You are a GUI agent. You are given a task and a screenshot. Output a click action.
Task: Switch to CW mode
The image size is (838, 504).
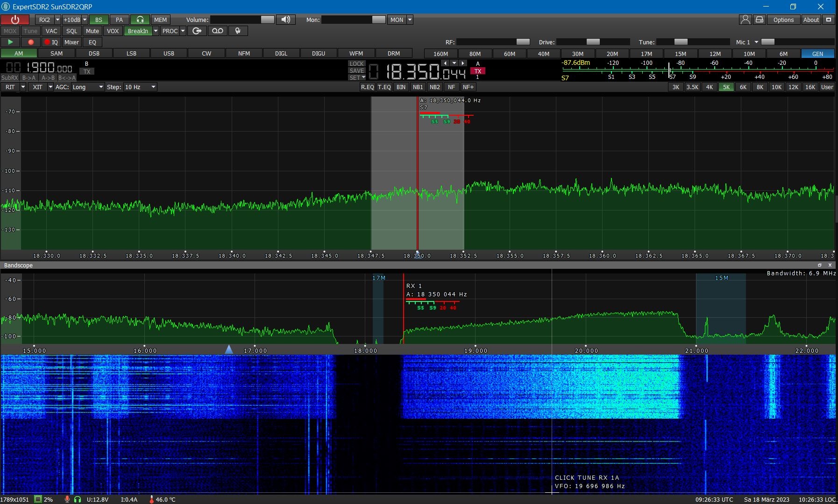tap(206, 53)
